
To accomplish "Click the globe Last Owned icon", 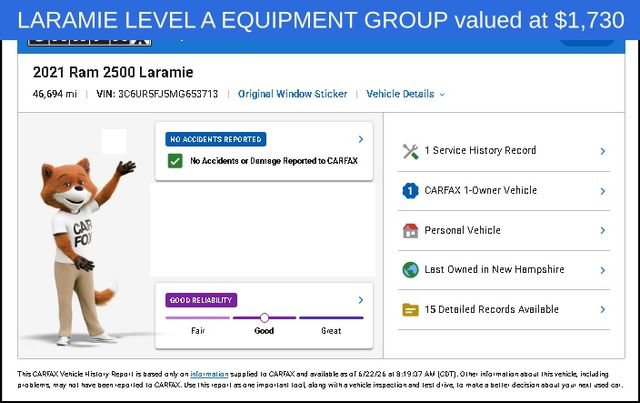I will [410, 270].
